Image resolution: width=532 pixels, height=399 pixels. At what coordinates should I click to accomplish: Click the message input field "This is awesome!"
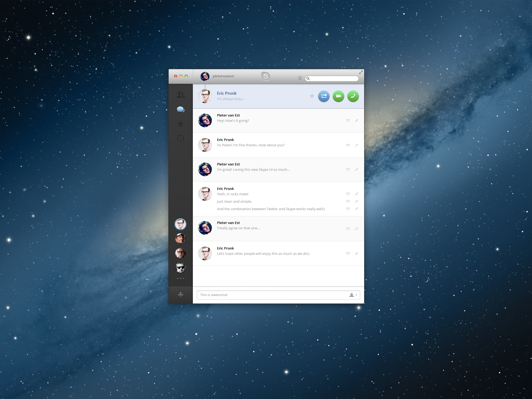click(278, 295)
